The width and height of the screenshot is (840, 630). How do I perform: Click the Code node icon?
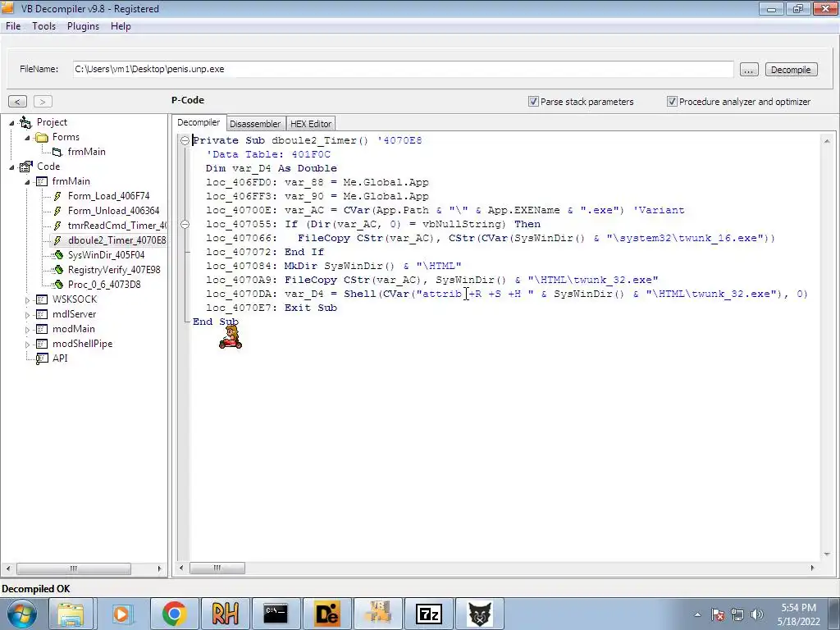pos(25,167)
